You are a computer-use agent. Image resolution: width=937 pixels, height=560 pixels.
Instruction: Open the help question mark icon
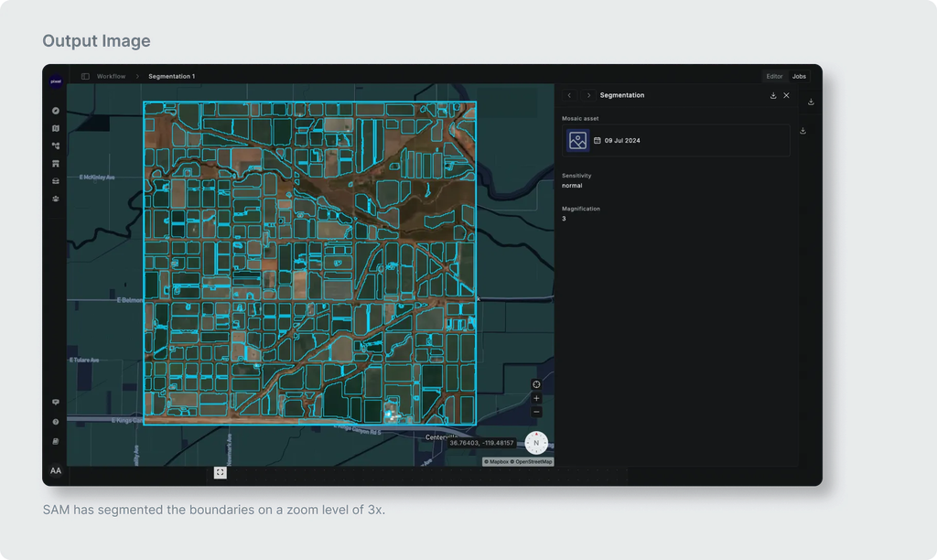click(x=56, y=422)
